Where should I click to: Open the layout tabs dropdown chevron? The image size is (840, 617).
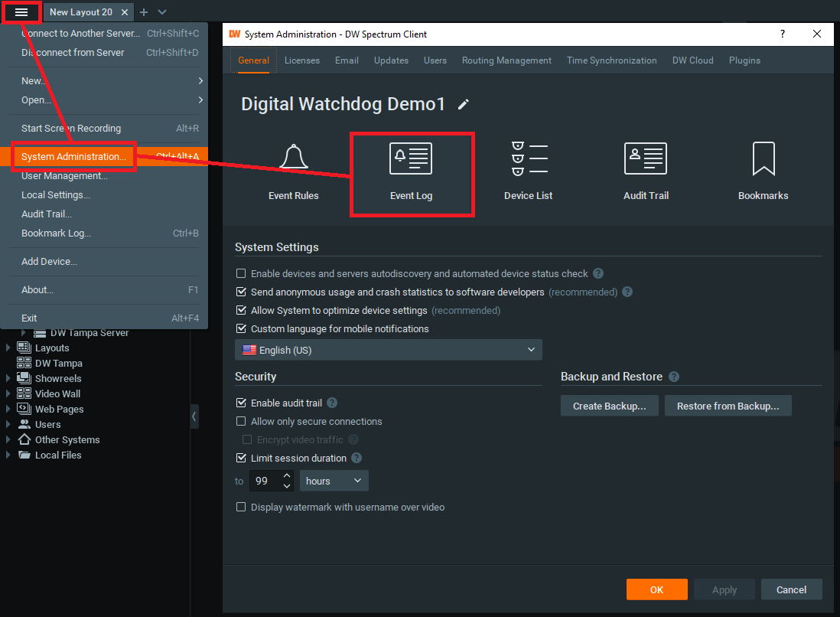162,11
